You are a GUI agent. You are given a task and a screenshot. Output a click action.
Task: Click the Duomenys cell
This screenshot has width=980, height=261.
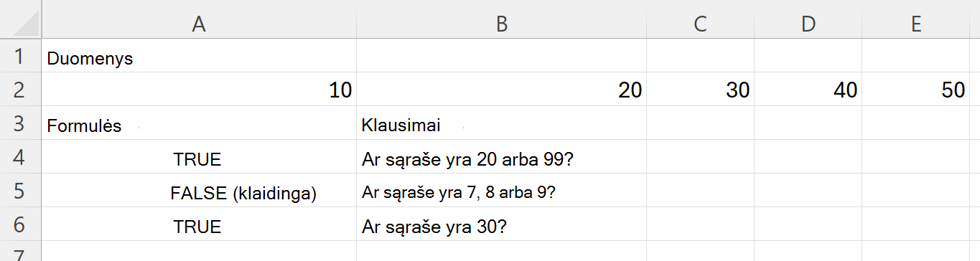tap(199, 56)
